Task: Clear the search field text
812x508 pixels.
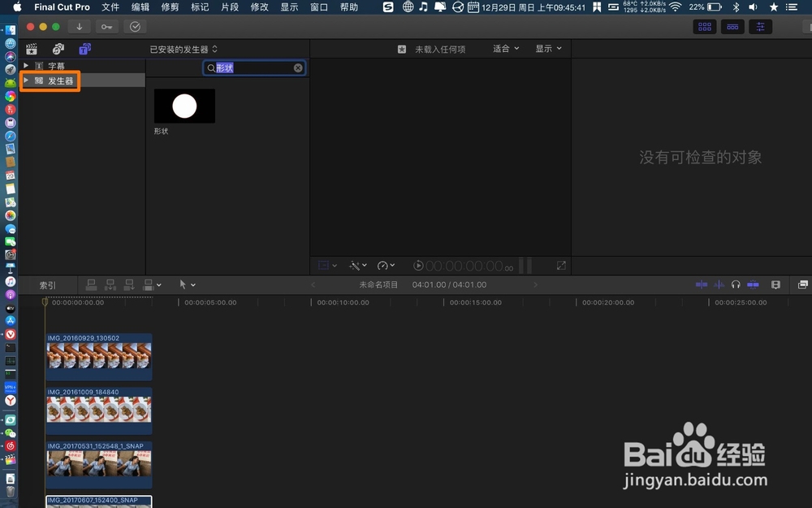Action: (298, 68)
